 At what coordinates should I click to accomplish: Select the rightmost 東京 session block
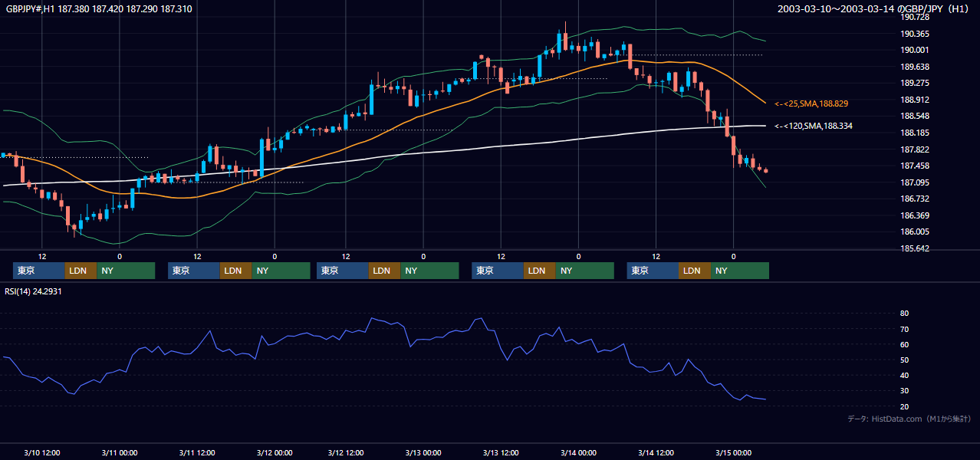[653, 271]
